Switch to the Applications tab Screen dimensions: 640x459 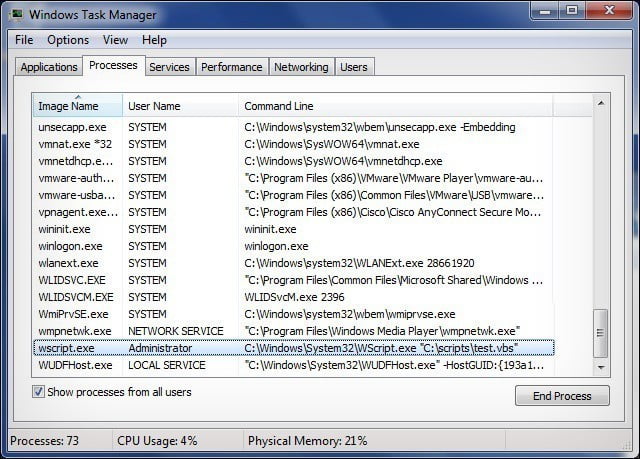tap(49, 67)
